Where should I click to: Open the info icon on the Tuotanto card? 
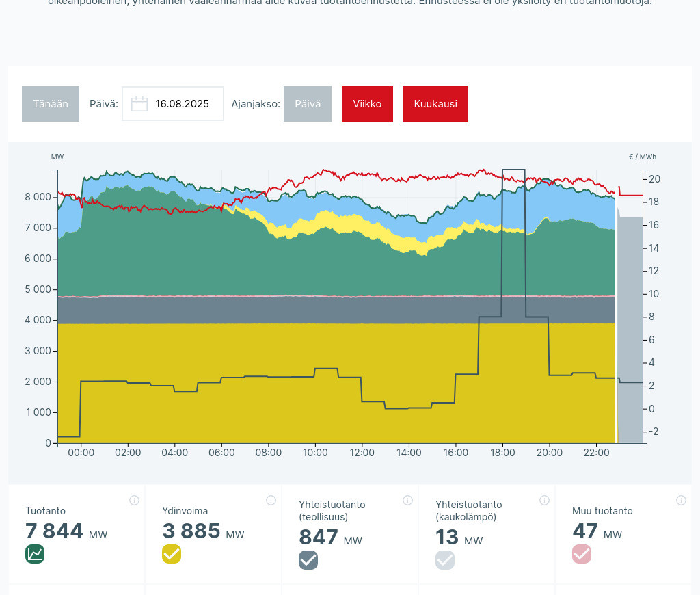point(134,500)
